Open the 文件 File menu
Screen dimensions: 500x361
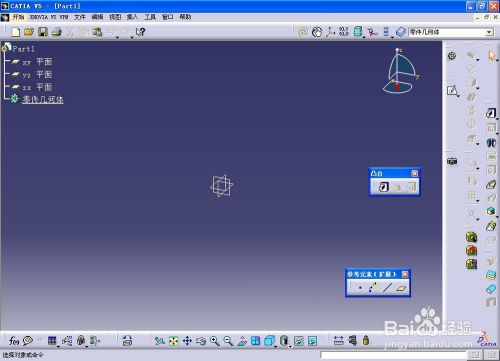[x=80, y=17]
